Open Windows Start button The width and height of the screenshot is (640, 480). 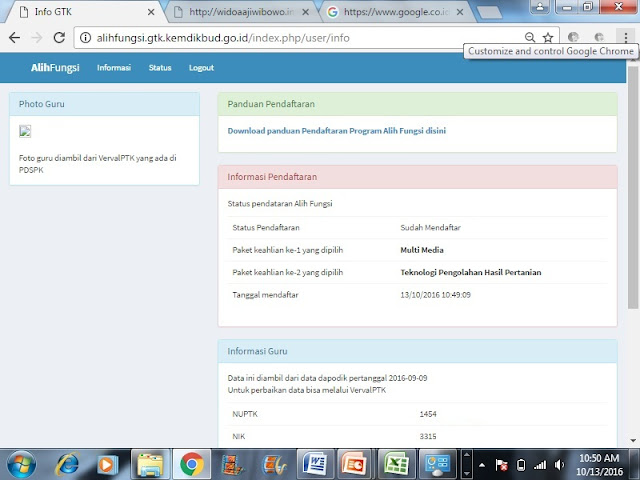point(21,464)
